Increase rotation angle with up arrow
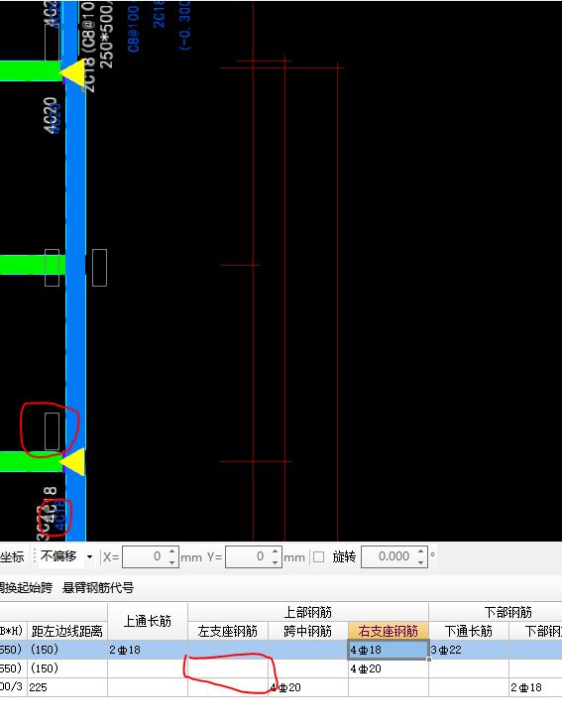 pyautogui.click(x=421, y=551)
